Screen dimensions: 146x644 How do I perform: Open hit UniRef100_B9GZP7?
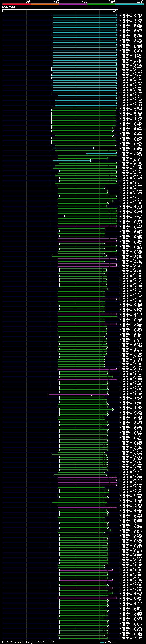tap(131, 17)
